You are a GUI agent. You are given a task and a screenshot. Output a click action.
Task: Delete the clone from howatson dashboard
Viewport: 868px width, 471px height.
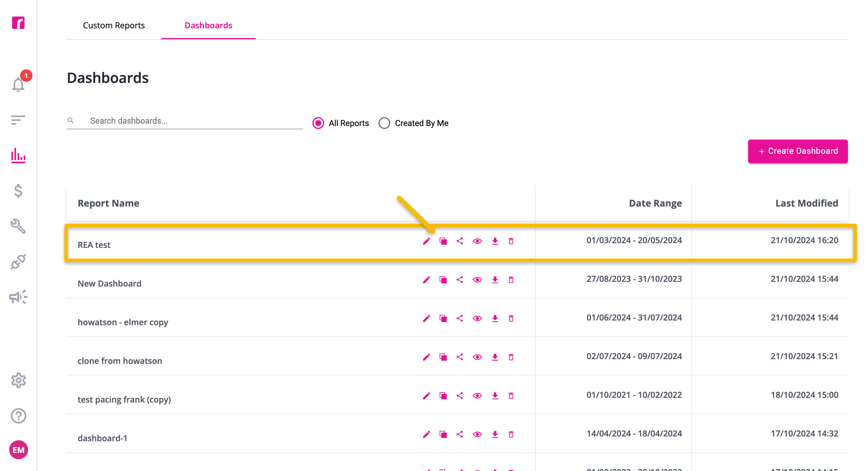click(511, 357)
